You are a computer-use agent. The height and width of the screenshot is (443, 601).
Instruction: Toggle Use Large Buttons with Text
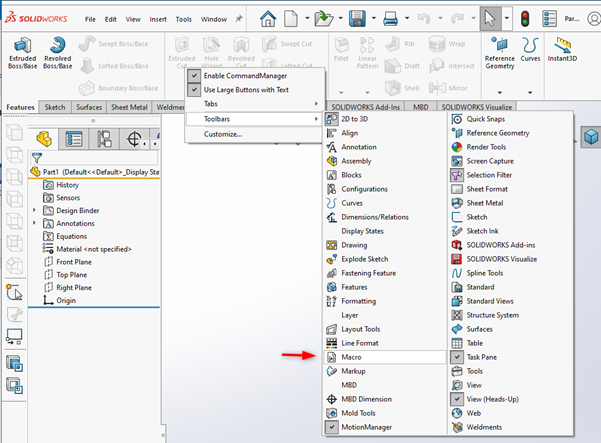point(194,90)
